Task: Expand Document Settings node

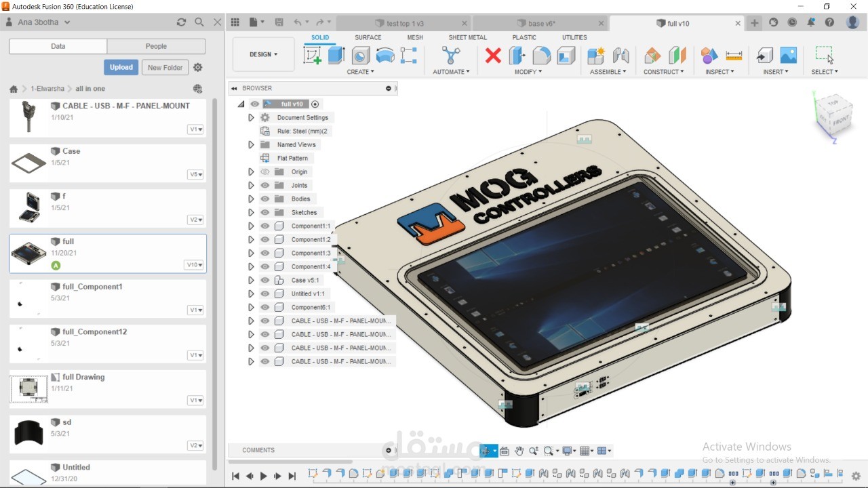Action: 251,118
